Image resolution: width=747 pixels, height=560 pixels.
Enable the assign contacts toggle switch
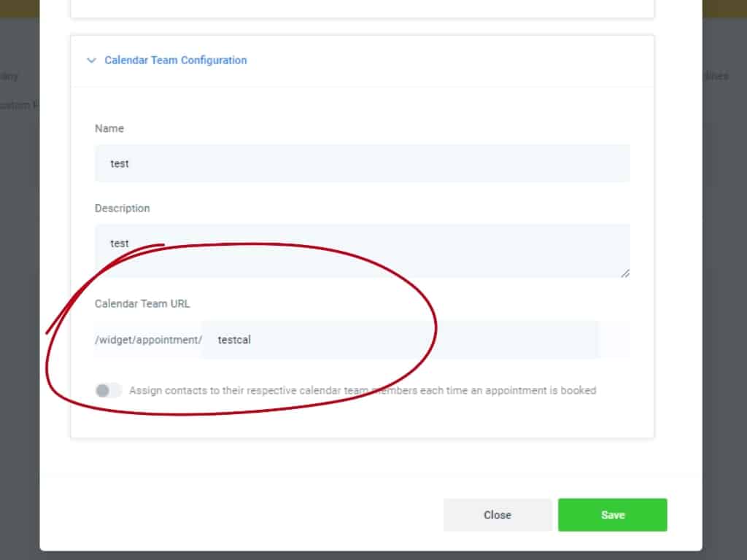108,391
